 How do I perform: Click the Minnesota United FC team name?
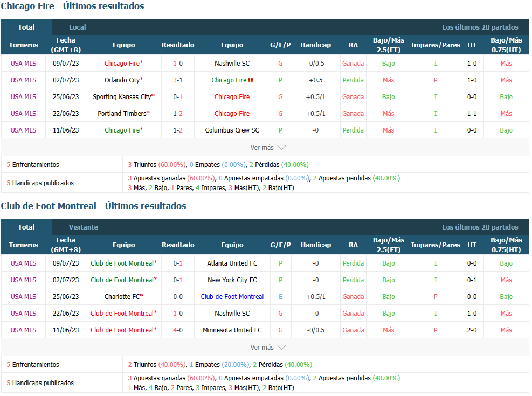pos(232,330)
